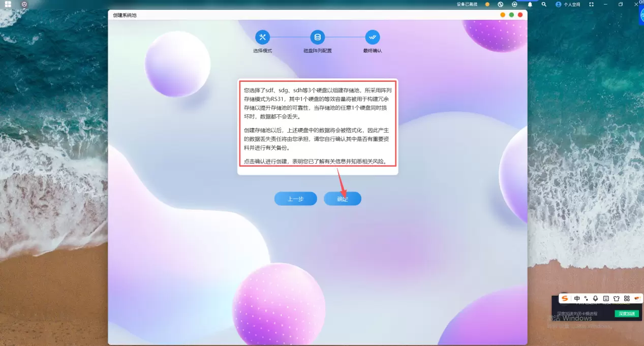Open the 个人空间 user menu

568,4
